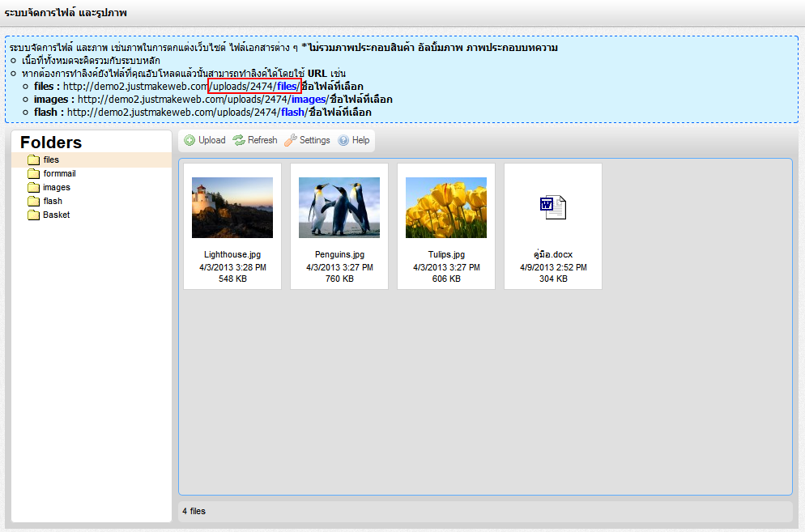The height and width of the screenshot is (532, 805).
Task: Select the Penguins.jpg thumbnail
Action: click(339, 208)
